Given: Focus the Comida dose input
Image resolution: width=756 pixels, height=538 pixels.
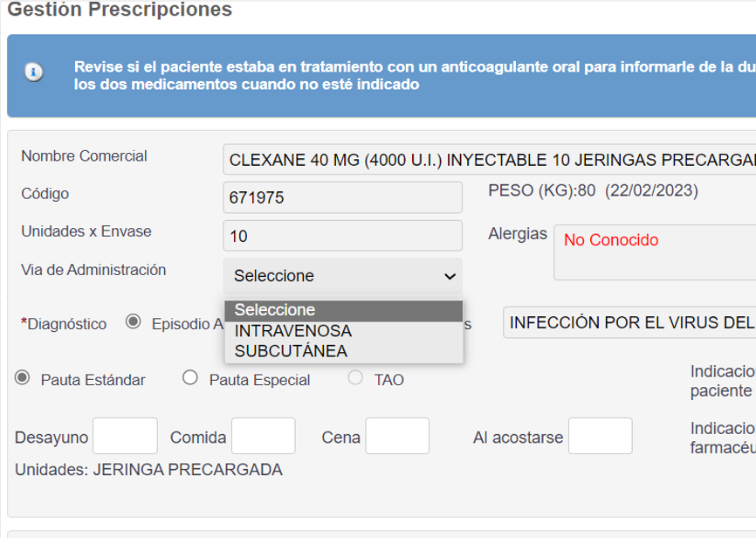Looking at the screenshot, I should tap(263, 436).
